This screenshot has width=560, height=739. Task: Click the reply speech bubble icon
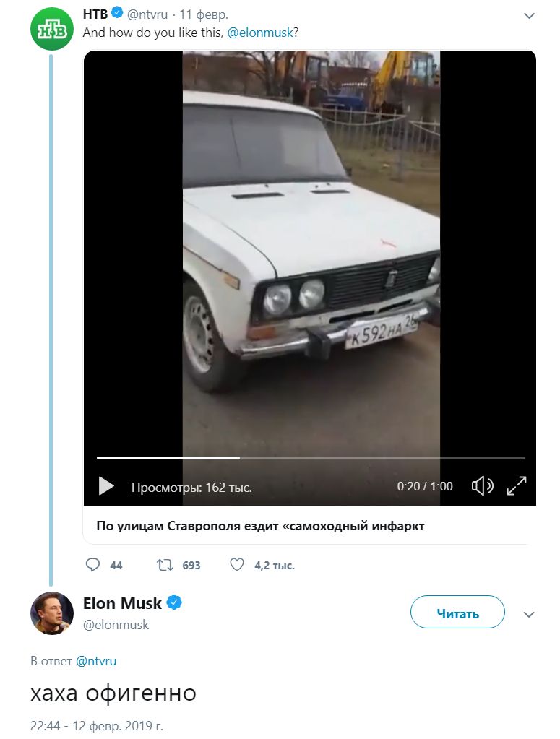[x=92, y=565]
